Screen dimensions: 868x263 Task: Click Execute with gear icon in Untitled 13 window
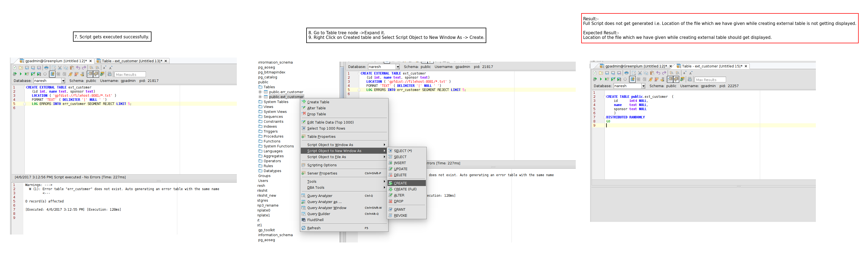pyautogui.click(x=15, y=74)
